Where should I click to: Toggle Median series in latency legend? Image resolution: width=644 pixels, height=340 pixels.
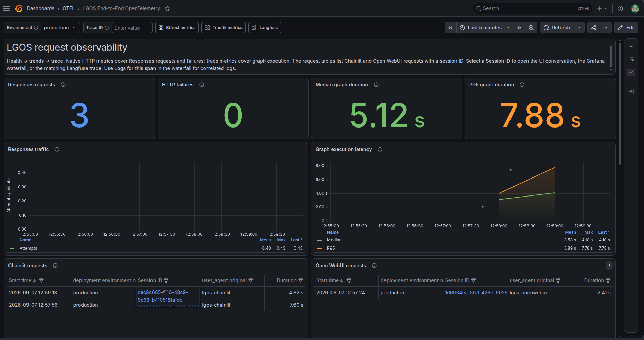(x=334, y=240)
